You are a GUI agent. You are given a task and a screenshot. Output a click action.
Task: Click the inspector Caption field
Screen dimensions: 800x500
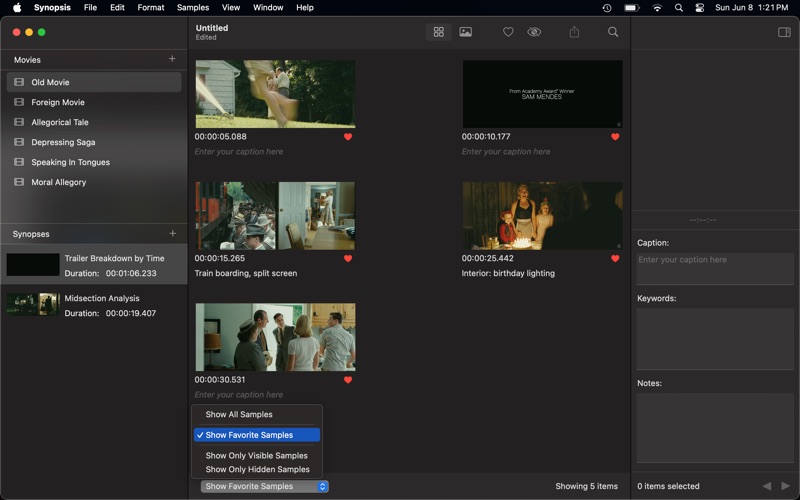click(x=715, y=268)
